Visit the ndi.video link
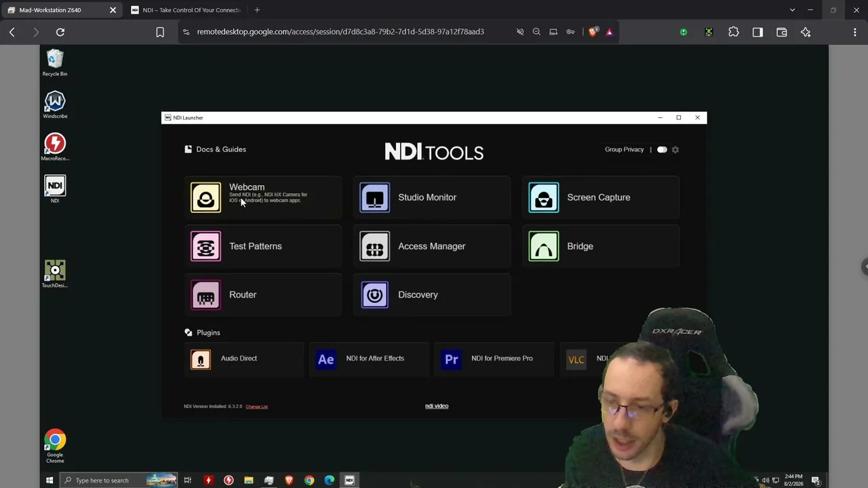The width and height of the screenshot is (868, 488). (437, 406)
